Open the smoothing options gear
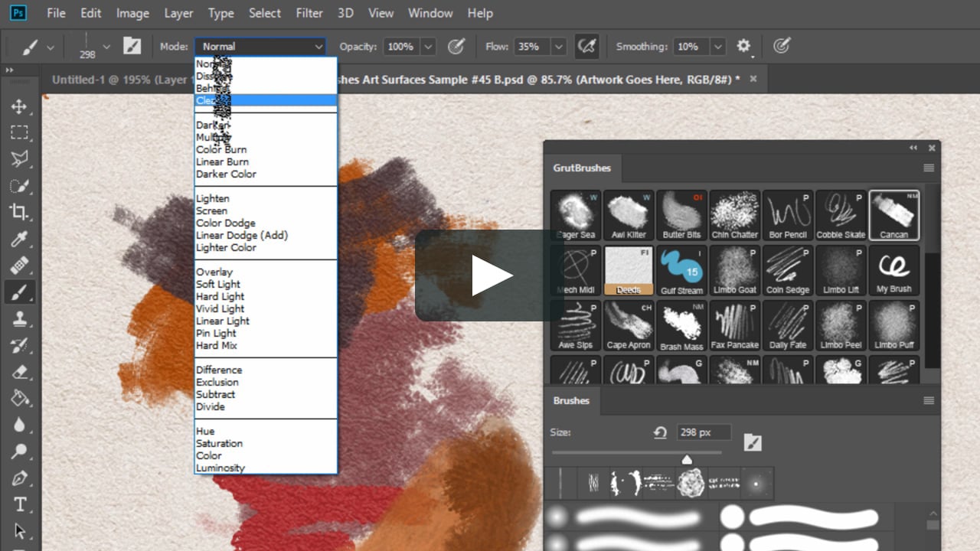This screenshot has height=551, width=980. pos(743,47)
